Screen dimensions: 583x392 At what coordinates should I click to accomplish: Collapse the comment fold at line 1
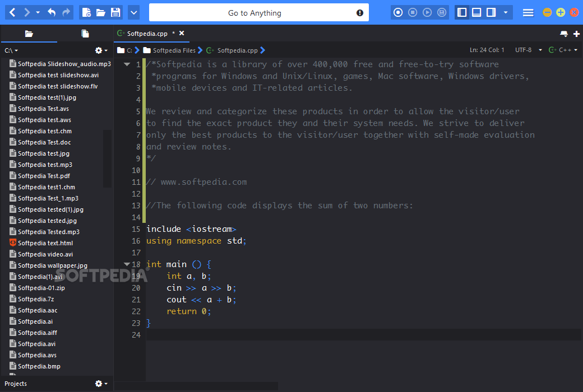click(x=127, y=64)
